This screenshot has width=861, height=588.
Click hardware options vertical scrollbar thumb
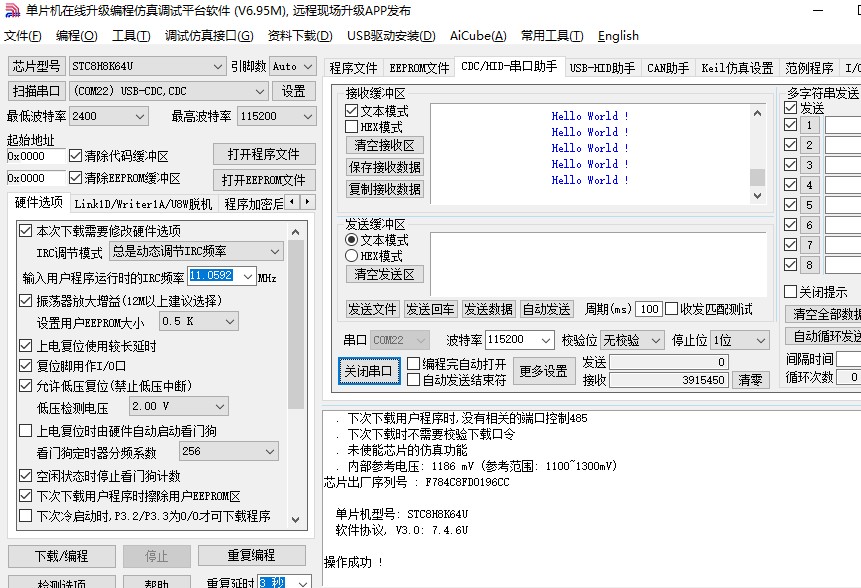pos(295,324)
